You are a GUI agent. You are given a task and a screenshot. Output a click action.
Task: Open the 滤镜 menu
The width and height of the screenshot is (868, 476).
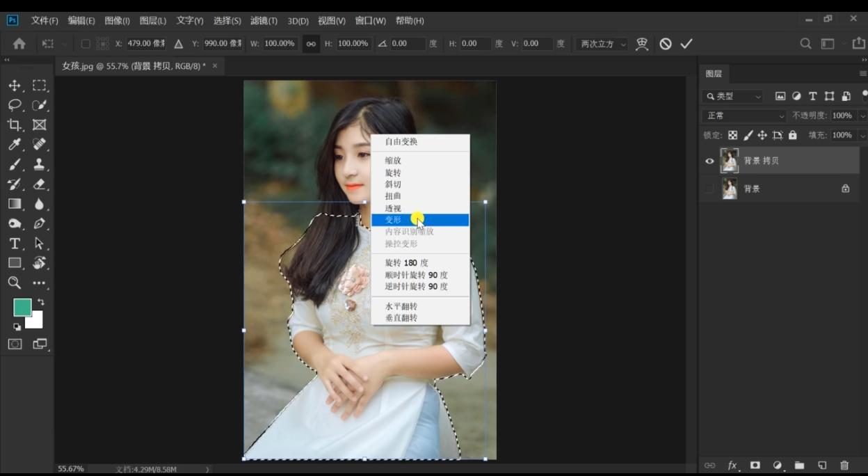pyautogui.click(x=263, y=20)
